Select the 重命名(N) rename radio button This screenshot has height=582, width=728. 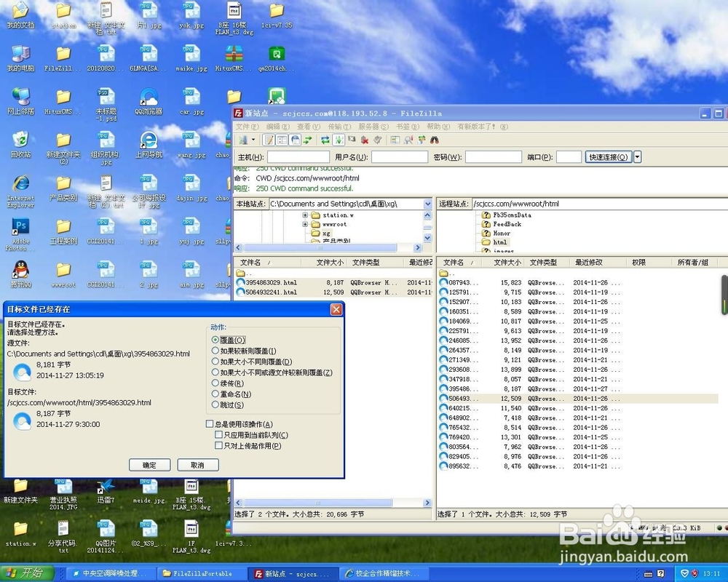[215, 394]
